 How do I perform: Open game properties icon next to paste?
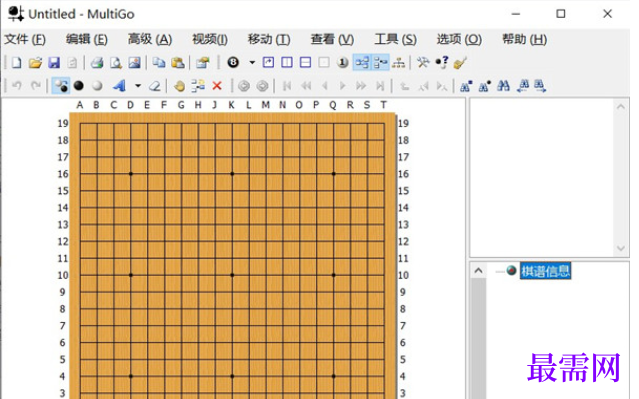coord(203,63)
